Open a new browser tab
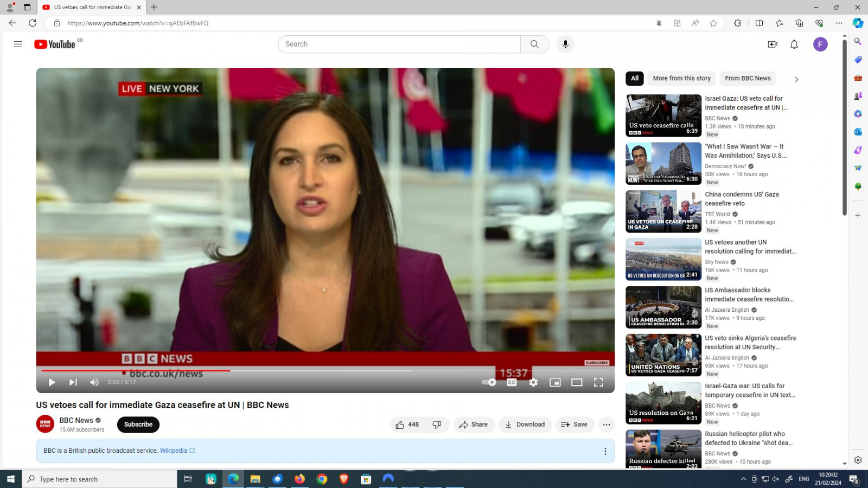Image resolution: width=868 pixels, height=488 pixels. tap(154, 7)
